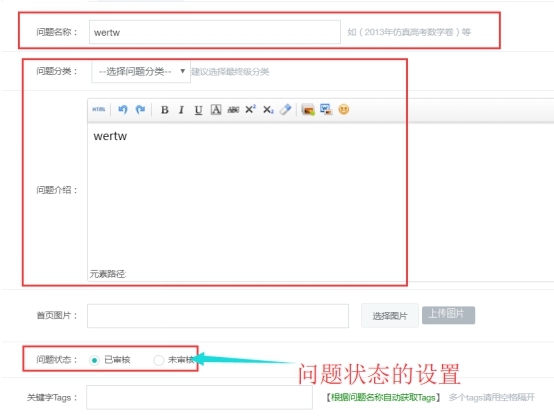Apply superscript formatting
554x420 pixels.
pos(251,110)
